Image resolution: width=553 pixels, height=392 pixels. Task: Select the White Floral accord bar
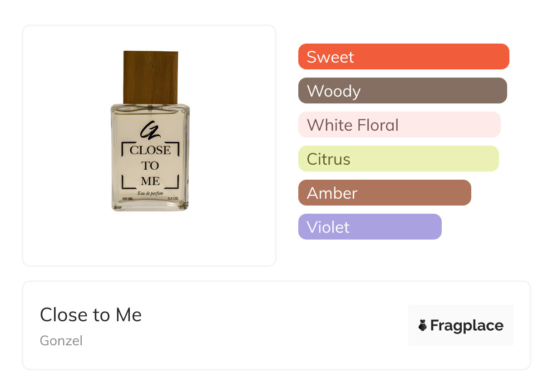point(399,125)
